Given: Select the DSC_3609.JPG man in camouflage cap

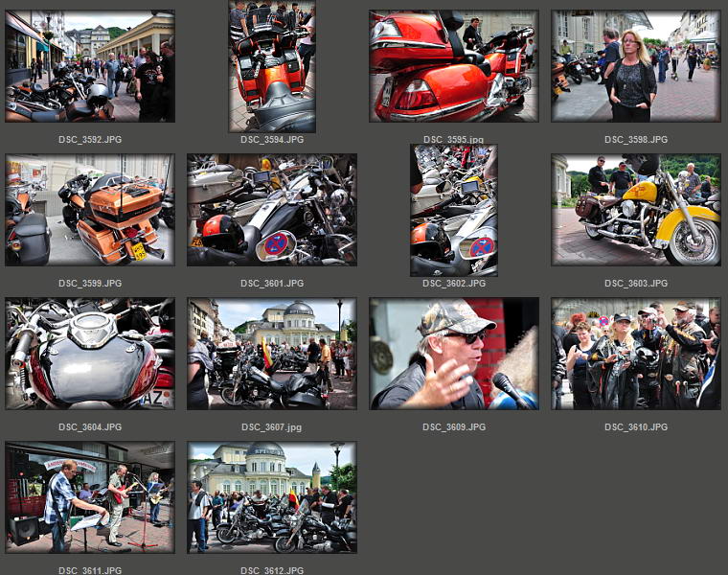Looking at the screenshot, I should (454, 354).
